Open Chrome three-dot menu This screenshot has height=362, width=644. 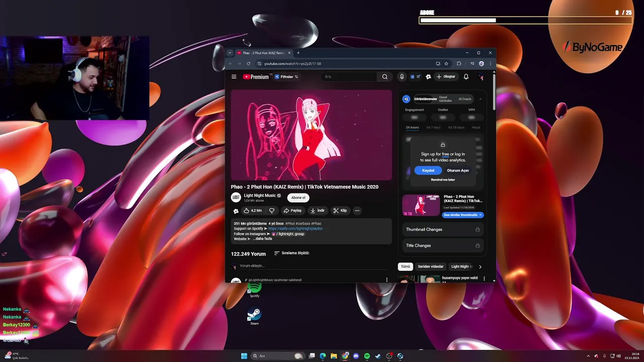click(x=491, y=64)
